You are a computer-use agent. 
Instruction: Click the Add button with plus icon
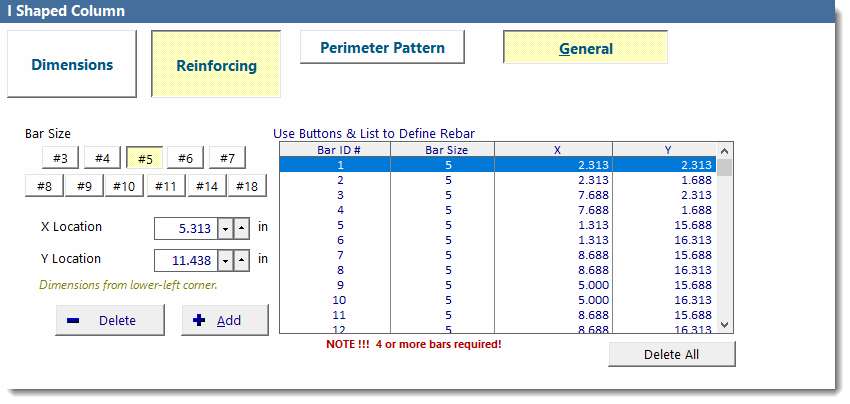(225, 321)
